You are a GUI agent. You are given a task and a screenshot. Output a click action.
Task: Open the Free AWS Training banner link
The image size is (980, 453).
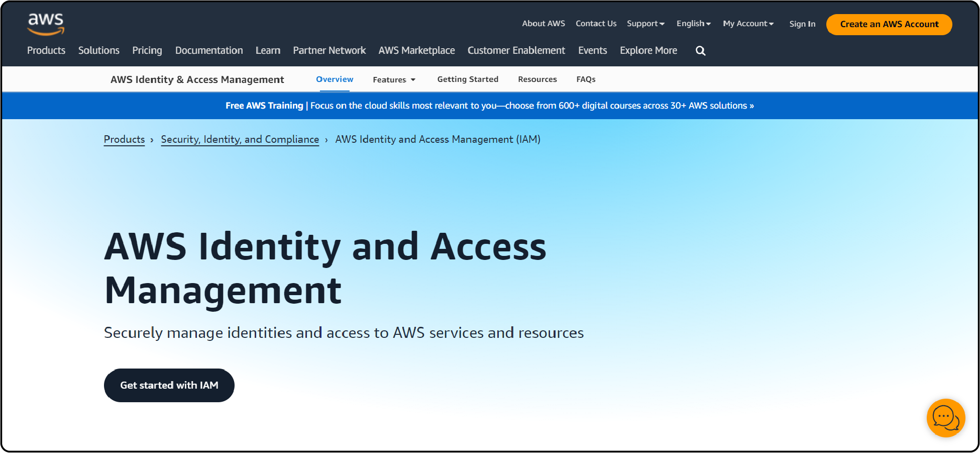pos(490,106)
